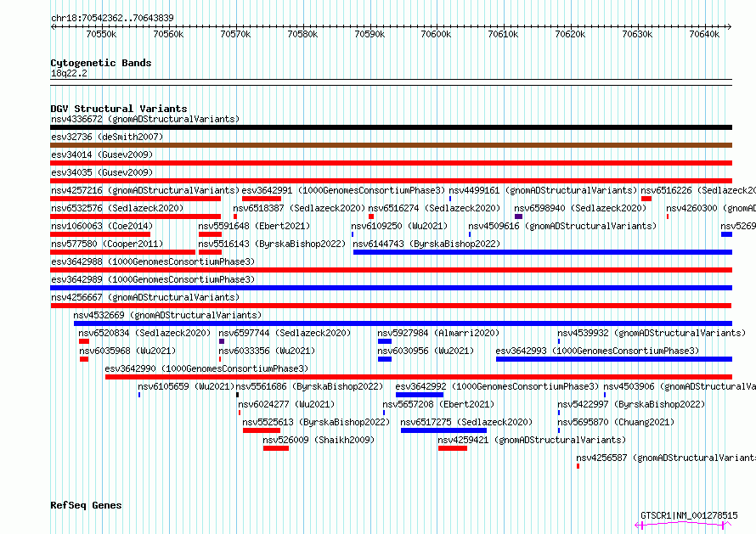Click nsv5516143 (ByrskaBishop2022) label

pos(272,244)
